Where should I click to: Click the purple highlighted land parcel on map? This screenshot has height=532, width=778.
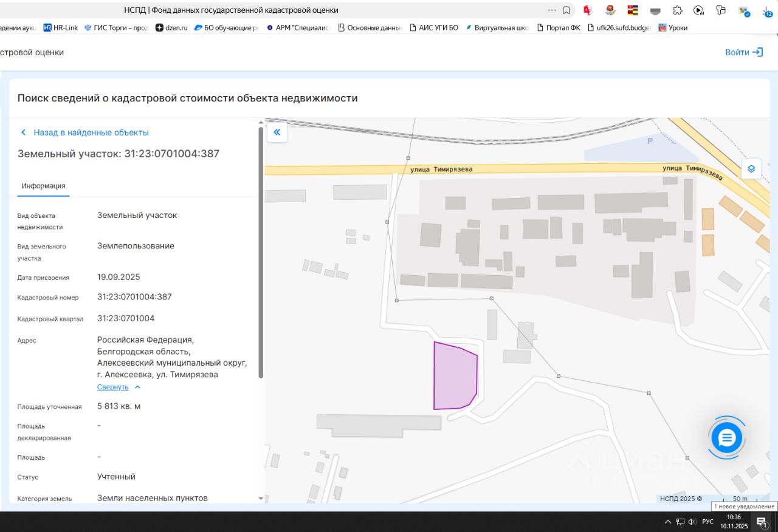pos(455,376)
